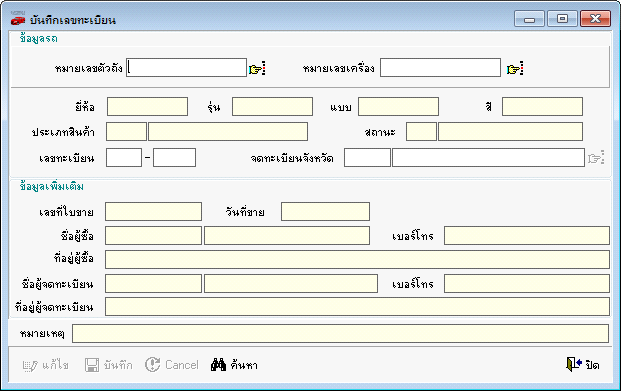Click the ที่อยู่ผู้ซื้อ buyer address field
Image resolution: width=621 pixels, height=391 pixels.
(x=357, y=259)
